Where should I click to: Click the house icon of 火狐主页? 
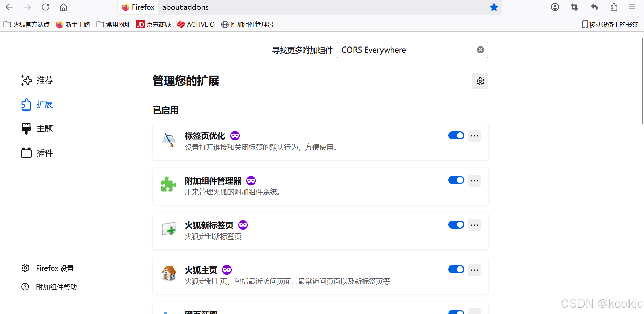coord(169,273)
